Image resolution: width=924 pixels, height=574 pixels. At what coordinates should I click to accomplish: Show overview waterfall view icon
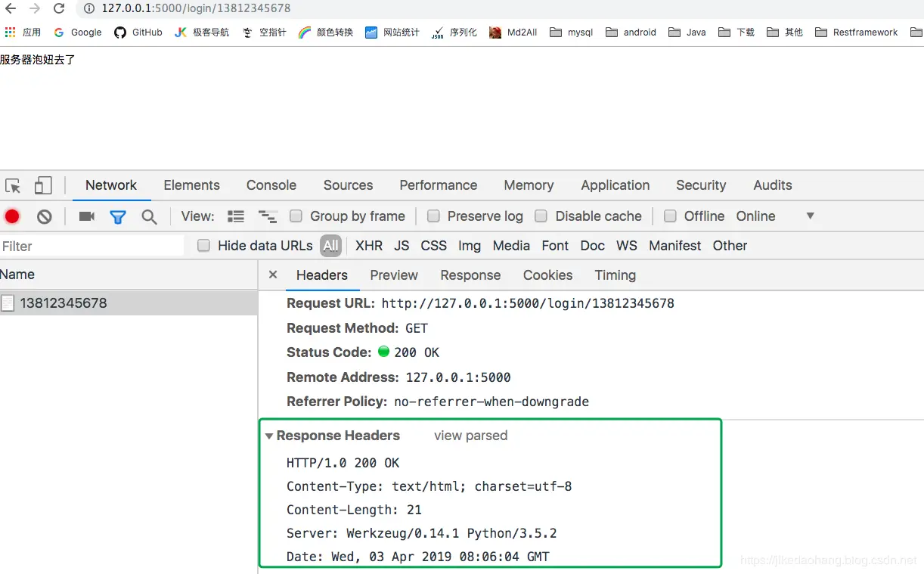(268, 216)
